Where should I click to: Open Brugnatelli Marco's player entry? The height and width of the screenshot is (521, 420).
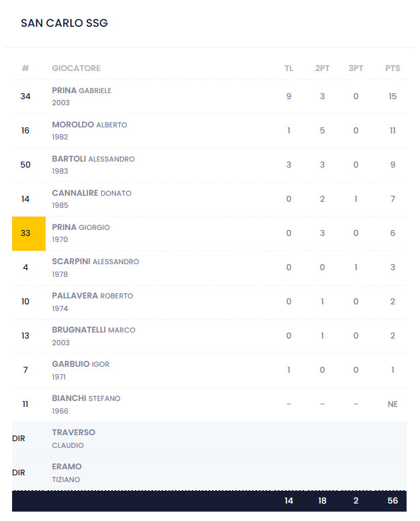point(93,330)
